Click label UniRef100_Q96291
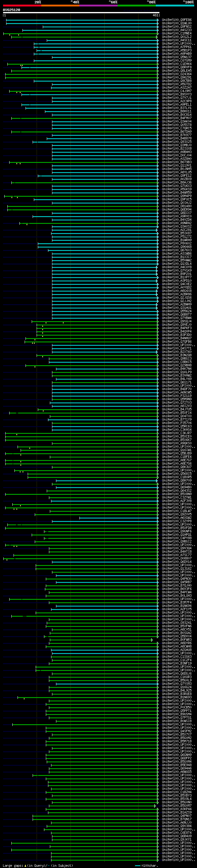 (x=177, y=78)
